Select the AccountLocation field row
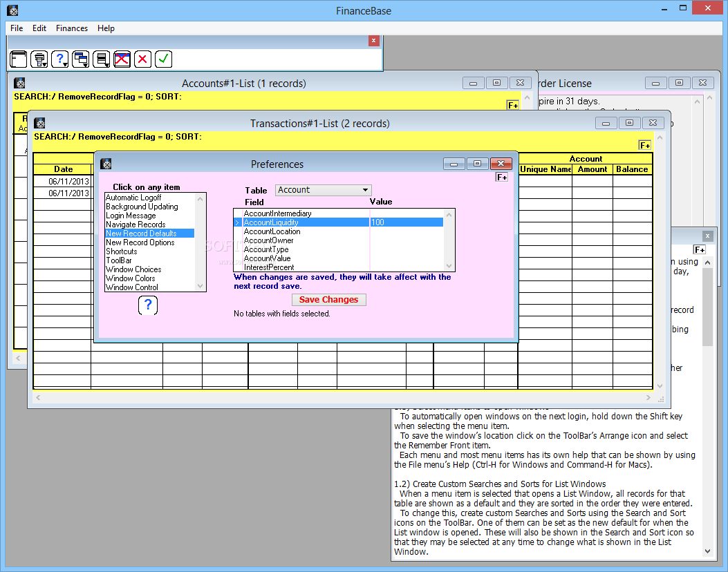 (x=339, y=231)
